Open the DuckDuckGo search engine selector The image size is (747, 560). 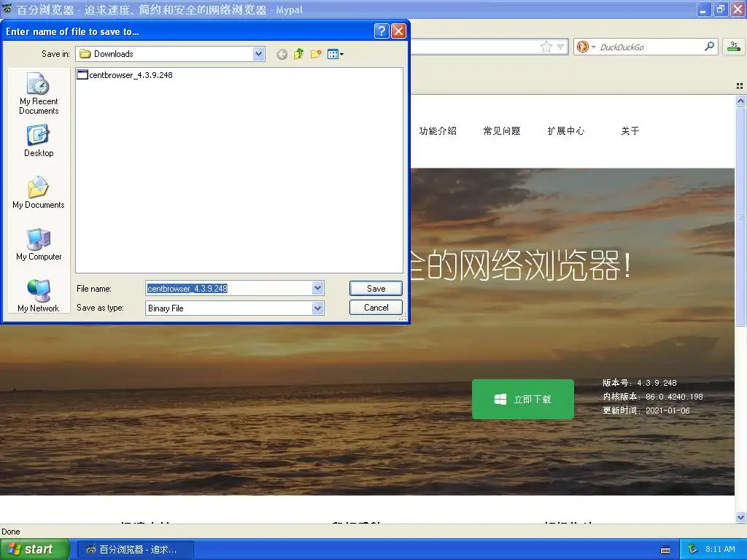(x=586, y=47)
